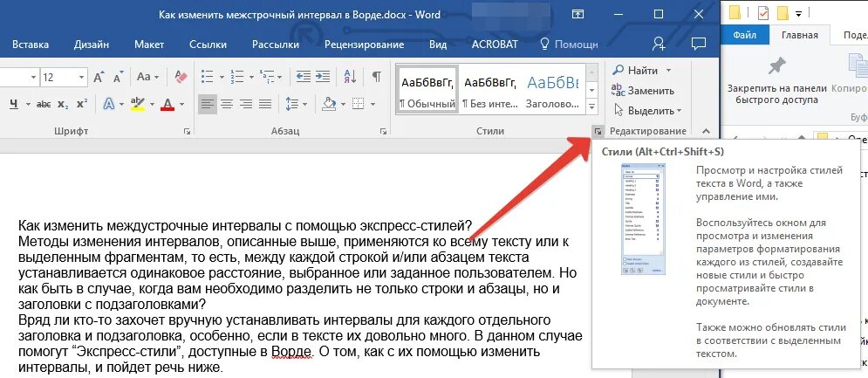Screen dimensions: 868x378
Task: Apply yellow text highlight color
Action: [137, 104]
